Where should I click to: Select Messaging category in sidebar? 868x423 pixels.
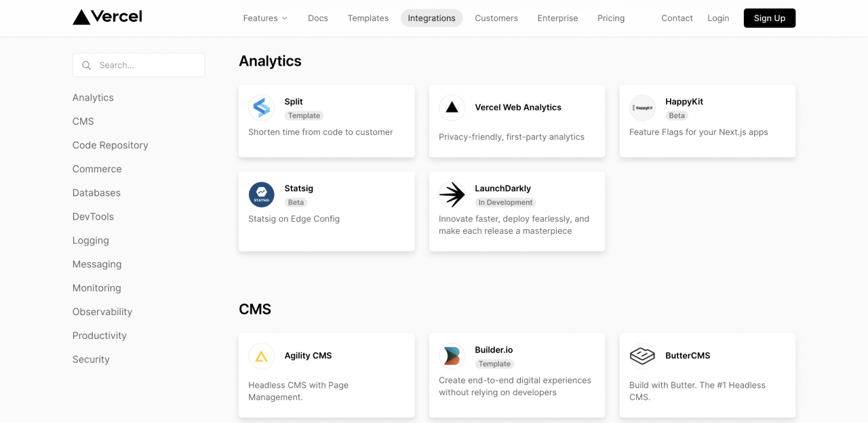(x=97, y=264)
